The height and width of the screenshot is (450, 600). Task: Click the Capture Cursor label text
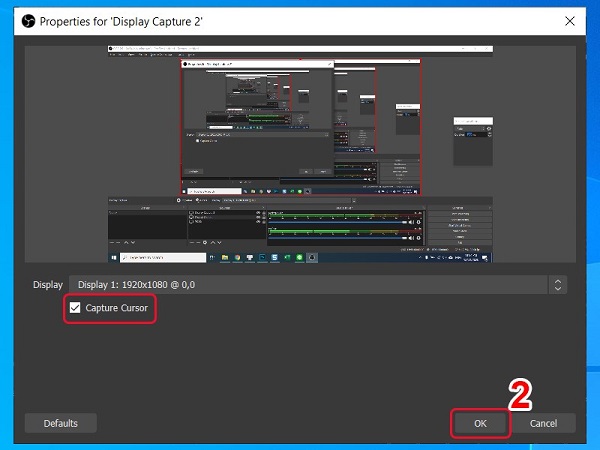[117, 309]
